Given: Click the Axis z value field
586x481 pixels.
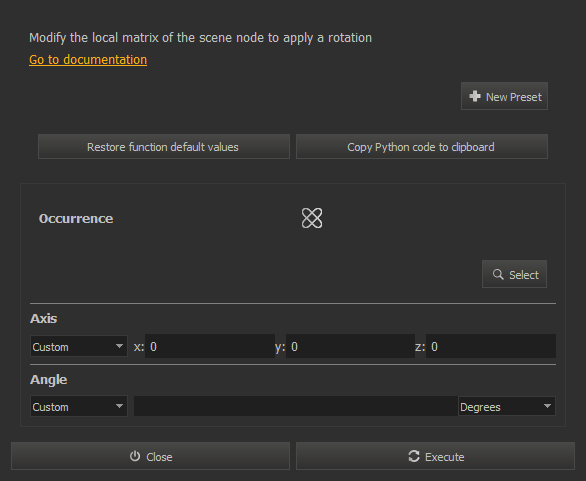Looking at the screenshot, I should tap(491, 346).
